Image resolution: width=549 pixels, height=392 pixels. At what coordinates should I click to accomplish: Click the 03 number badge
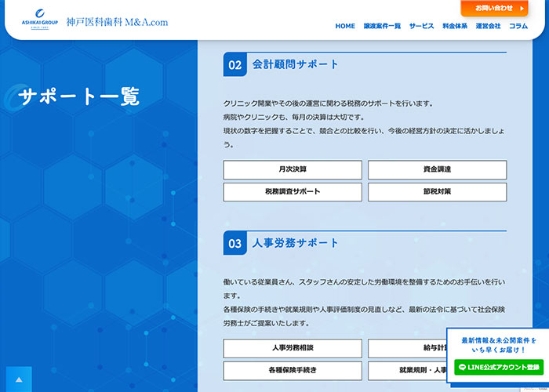(x=235, y=243)
